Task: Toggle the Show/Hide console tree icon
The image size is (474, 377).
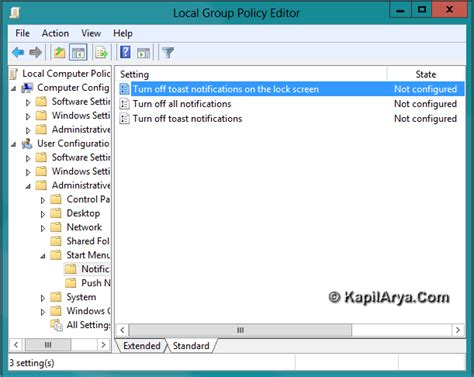Action: (78, 53)
